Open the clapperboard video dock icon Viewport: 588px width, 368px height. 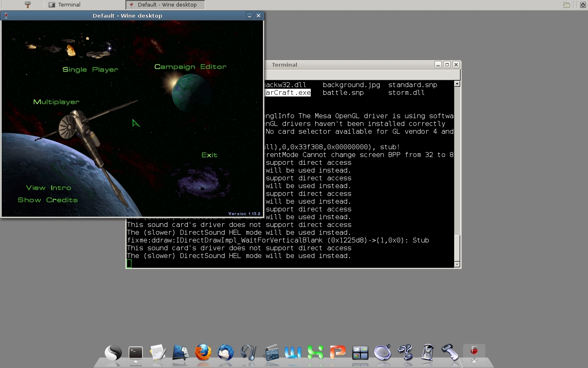pos(270,352)
